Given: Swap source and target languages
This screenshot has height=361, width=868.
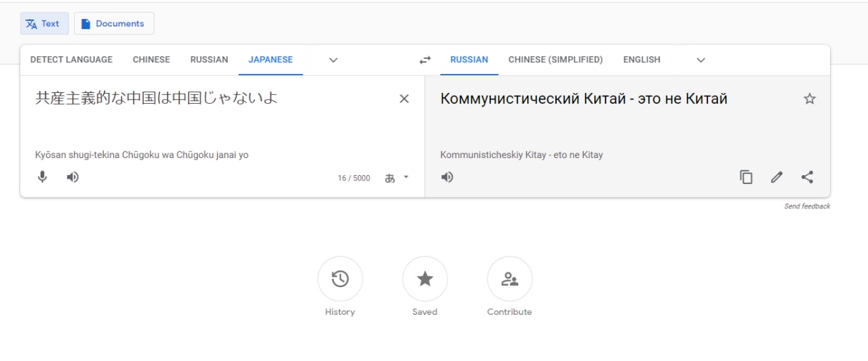Looking at the screenshot, I should [x=425, y=60].
